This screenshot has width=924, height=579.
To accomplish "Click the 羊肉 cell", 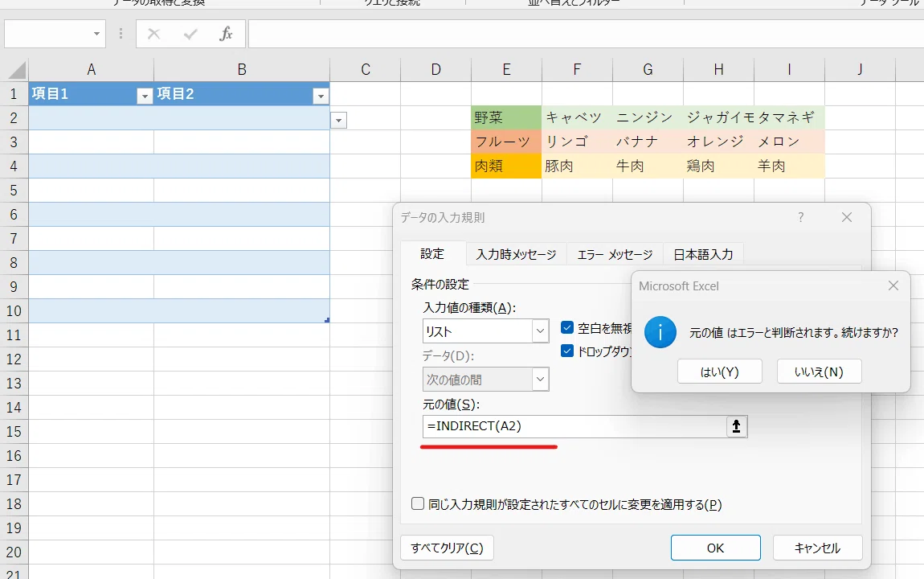I will click(x=789, y=166).
